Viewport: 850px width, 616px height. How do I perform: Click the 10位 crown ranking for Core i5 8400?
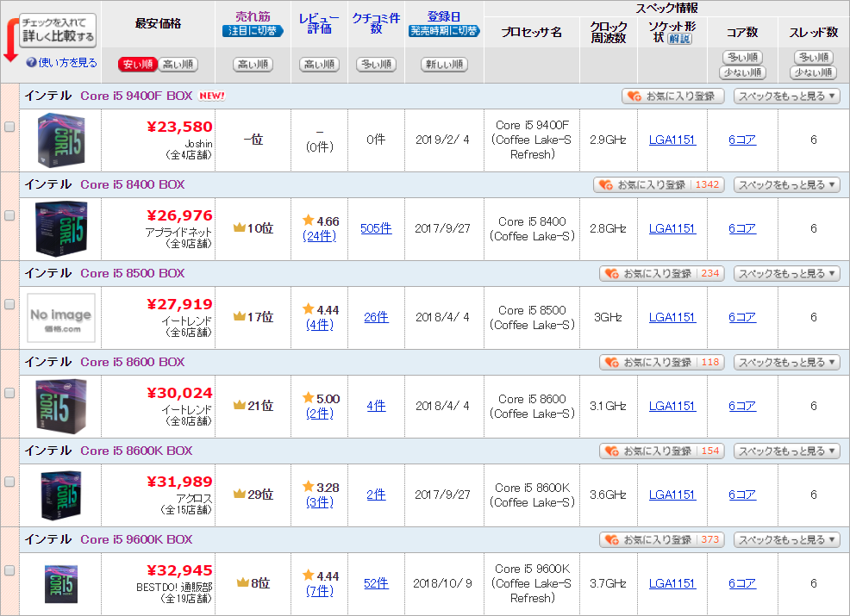253,228
